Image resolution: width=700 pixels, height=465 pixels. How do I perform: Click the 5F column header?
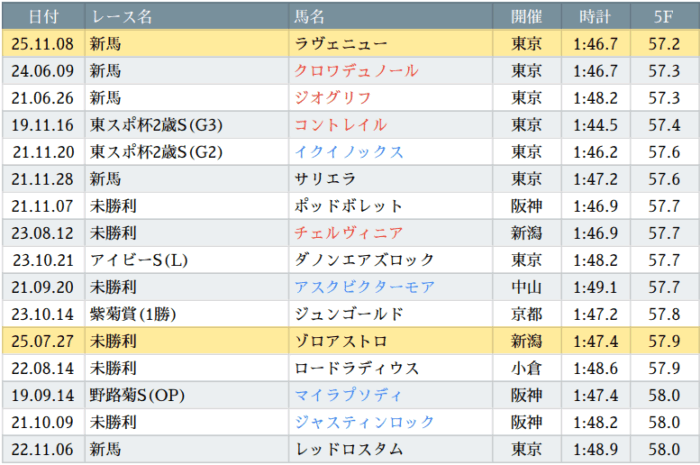(663, 17)
